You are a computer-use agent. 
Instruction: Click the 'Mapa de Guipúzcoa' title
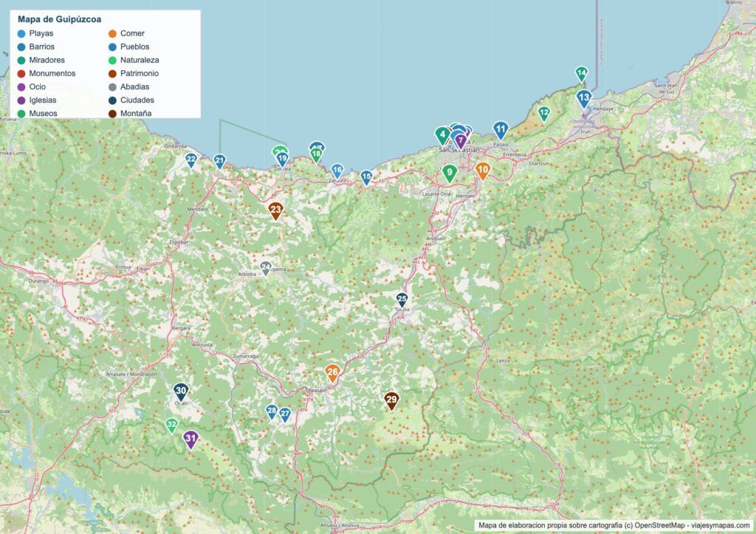59,19
